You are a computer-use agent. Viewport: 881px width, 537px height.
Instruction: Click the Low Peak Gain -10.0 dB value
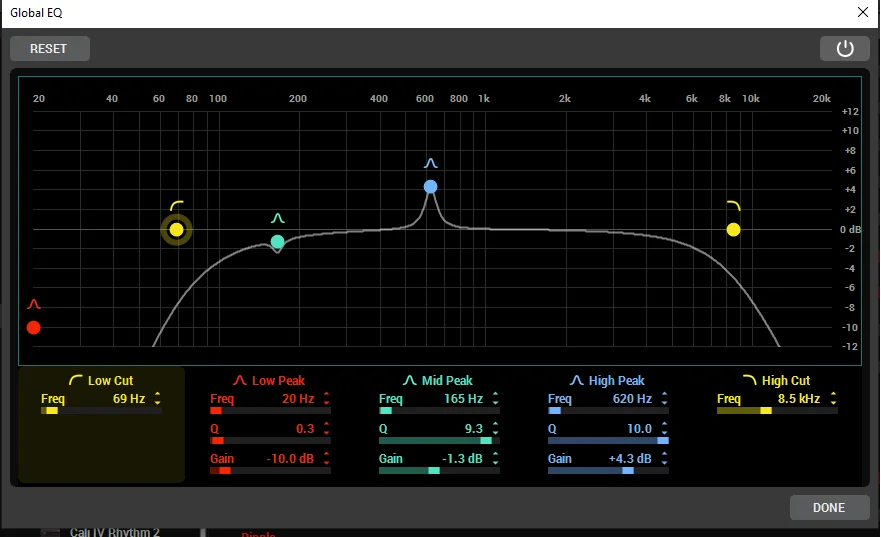pyautogui.click(x=290, y=458)
